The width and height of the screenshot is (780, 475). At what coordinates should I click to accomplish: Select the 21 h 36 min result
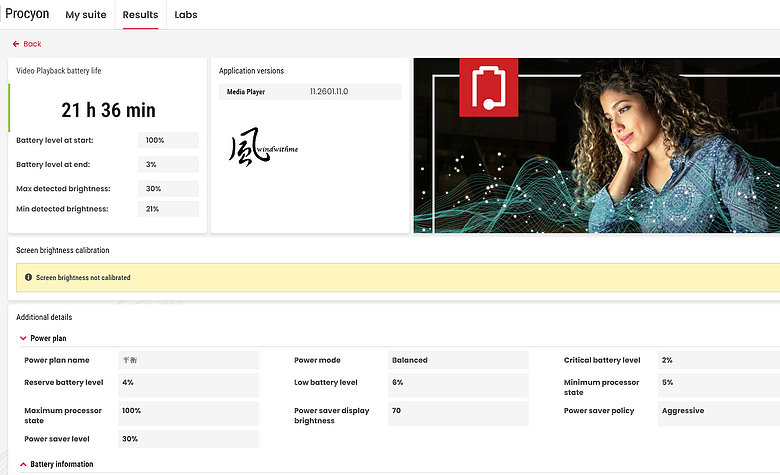tap(108, 110)
